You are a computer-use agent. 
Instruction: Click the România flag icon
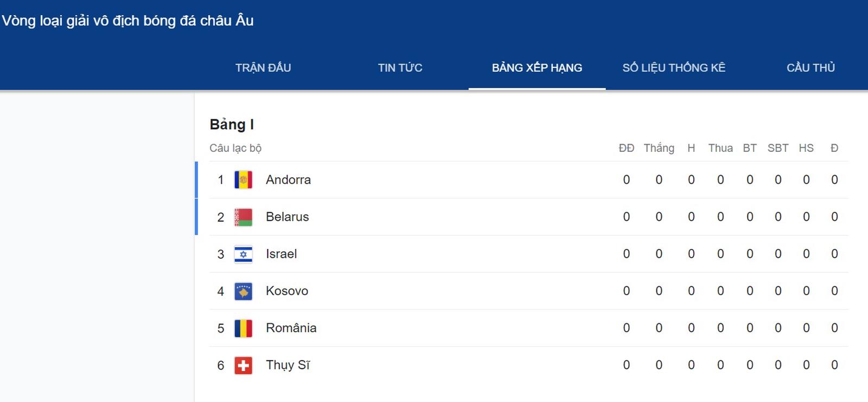click(243, 328)
